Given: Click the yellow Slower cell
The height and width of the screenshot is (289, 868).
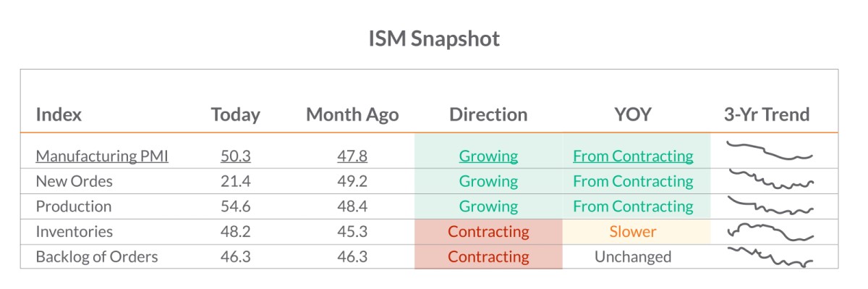Looking at the screenshot, I should pyautogui.click(x=633, y=232).
